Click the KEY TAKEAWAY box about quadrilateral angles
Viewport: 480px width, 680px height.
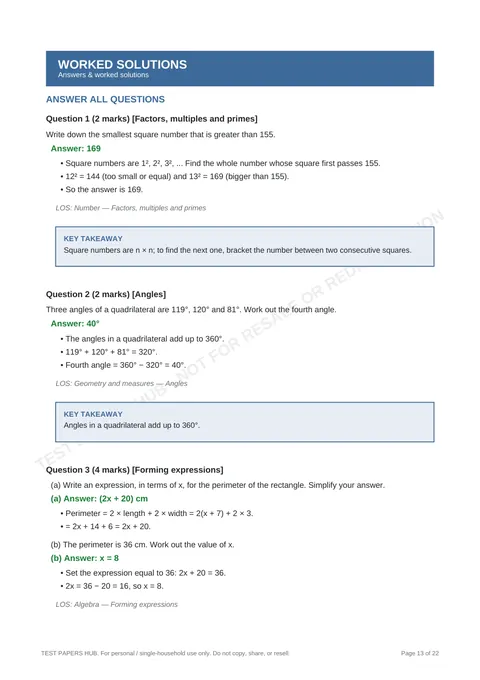[245, 422]
